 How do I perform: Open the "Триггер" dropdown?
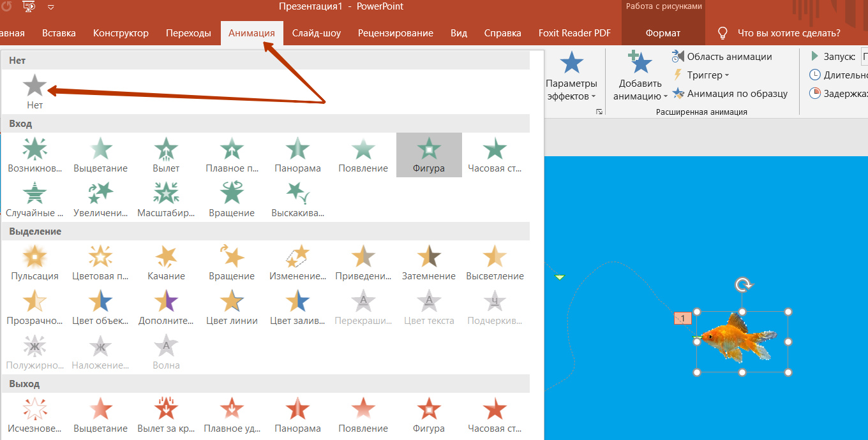[700, 75]
